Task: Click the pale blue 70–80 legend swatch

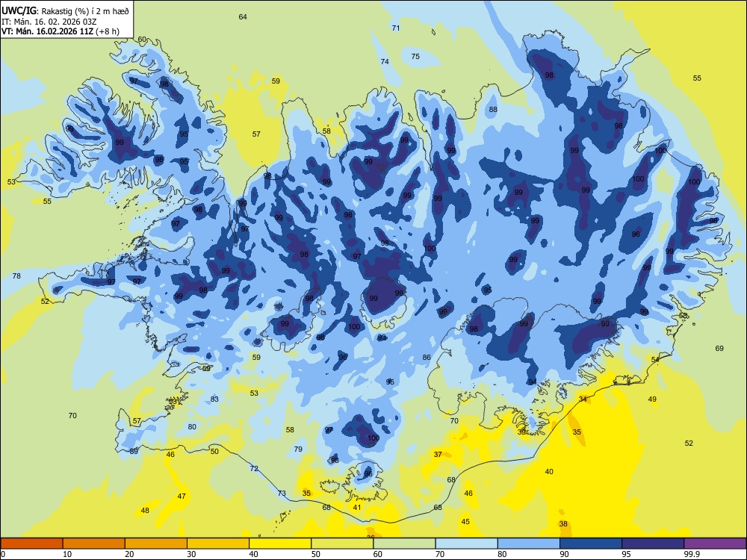Action: tap(466, 544)
